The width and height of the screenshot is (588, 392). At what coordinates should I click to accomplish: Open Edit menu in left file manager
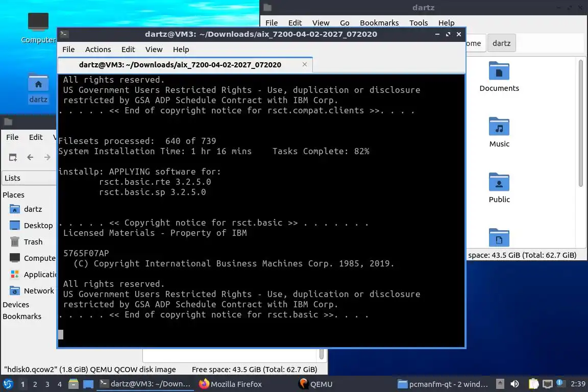tap(36, 137)
